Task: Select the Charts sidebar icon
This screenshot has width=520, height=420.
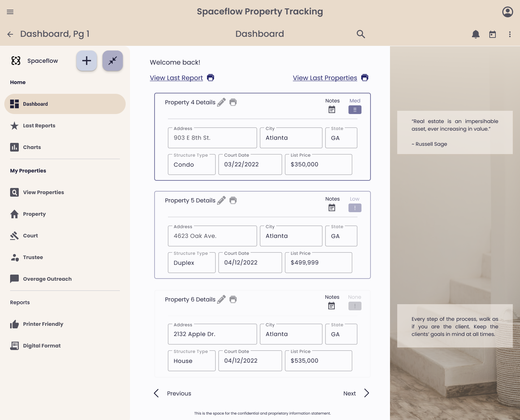Action: tap(14, 147)
